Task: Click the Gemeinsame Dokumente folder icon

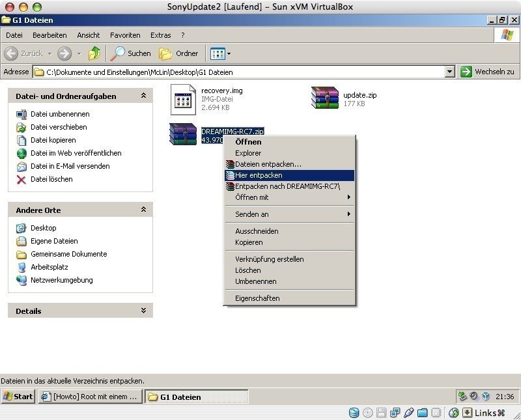Action: click(x=21, y=255)
